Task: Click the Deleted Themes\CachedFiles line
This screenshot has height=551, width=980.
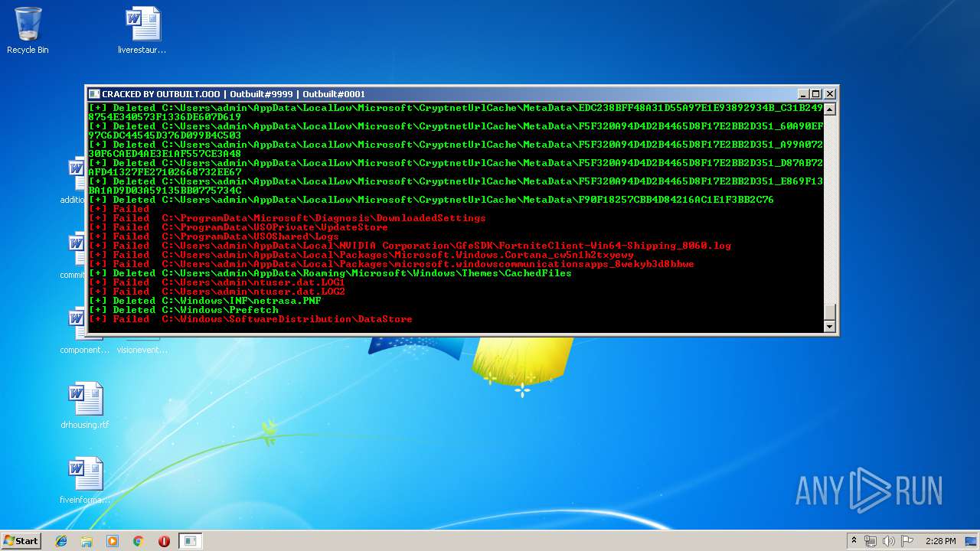Action: (x=330, y=273)
